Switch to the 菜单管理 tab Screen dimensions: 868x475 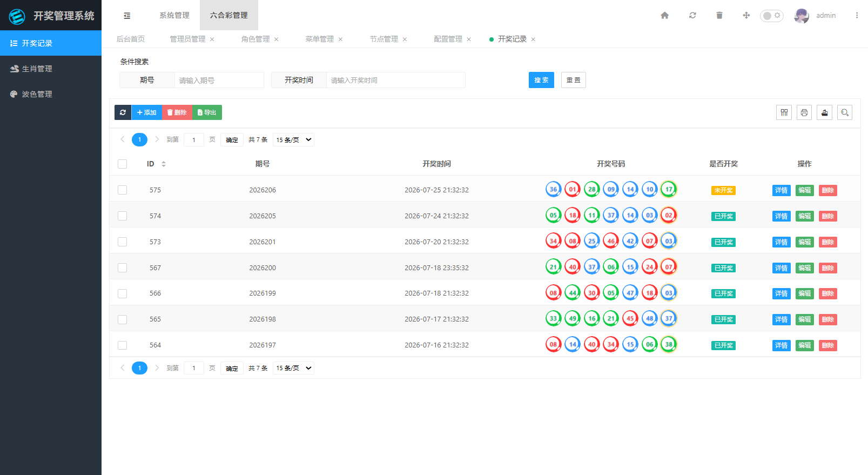pos(320,39)
